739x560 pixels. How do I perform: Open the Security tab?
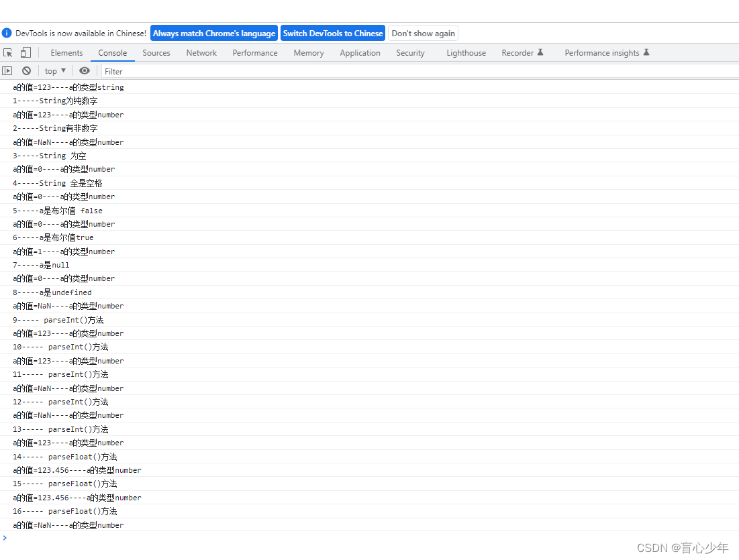point(410,53)
